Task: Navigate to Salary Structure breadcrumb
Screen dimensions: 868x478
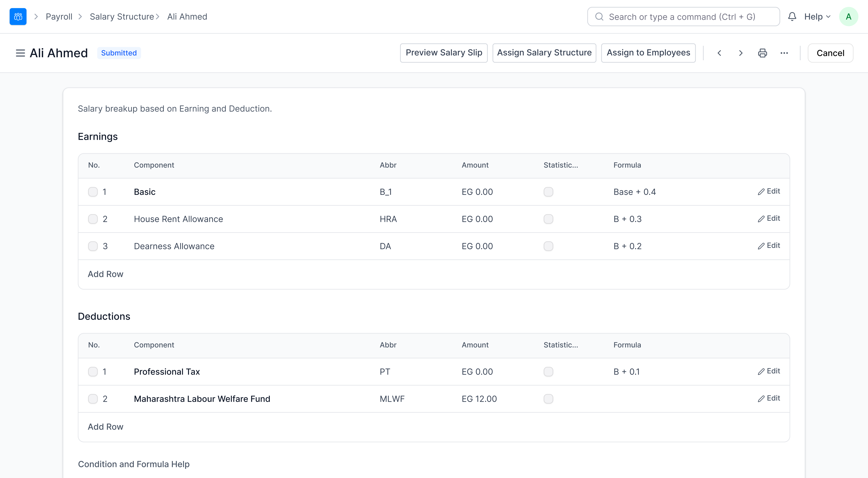Action: pos(122,17)
